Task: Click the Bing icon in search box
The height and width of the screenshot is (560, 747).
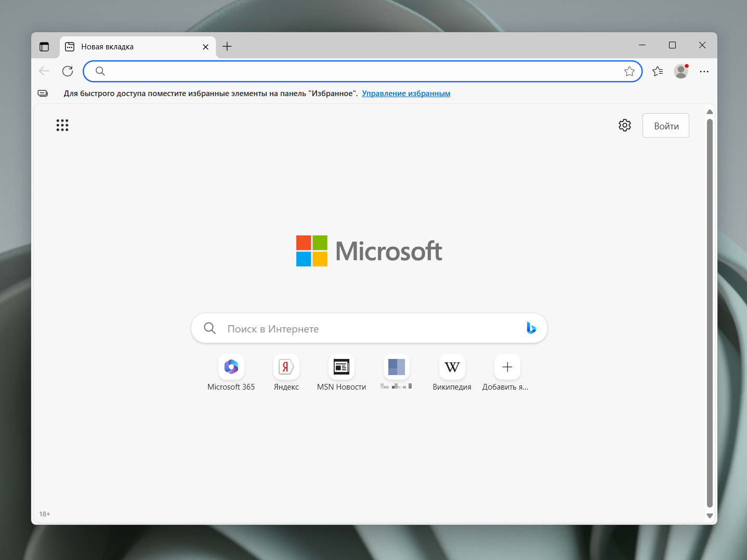Action: (x=531, y=328)
